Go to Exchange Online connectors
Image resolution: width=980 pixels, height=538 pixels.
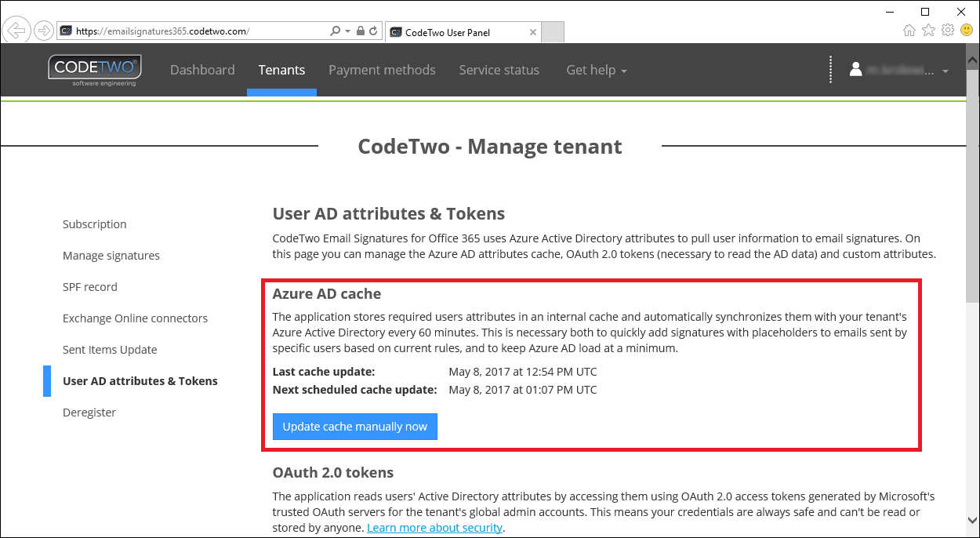tap(135, 318)
